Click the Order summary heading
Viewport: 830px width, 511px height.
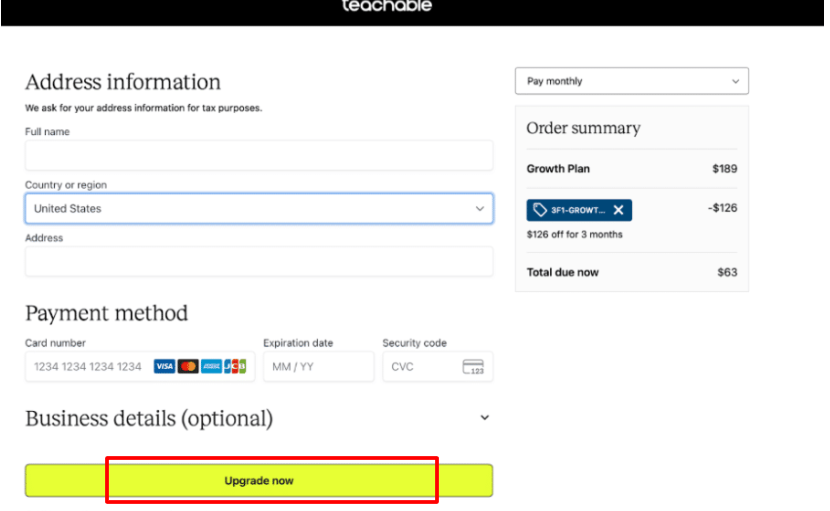pyautogui.click(x=583, y=128)
